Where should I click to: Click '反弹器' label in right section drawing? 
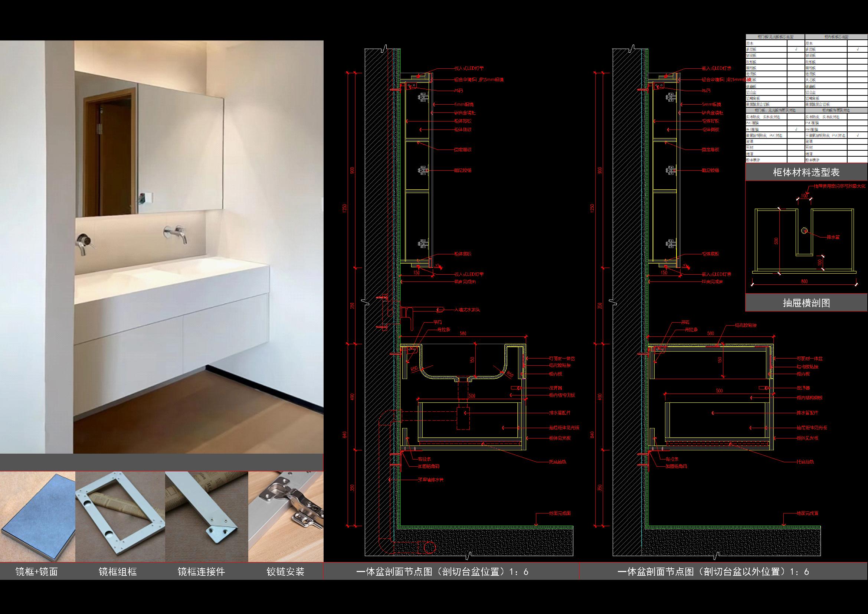[804, 388]
